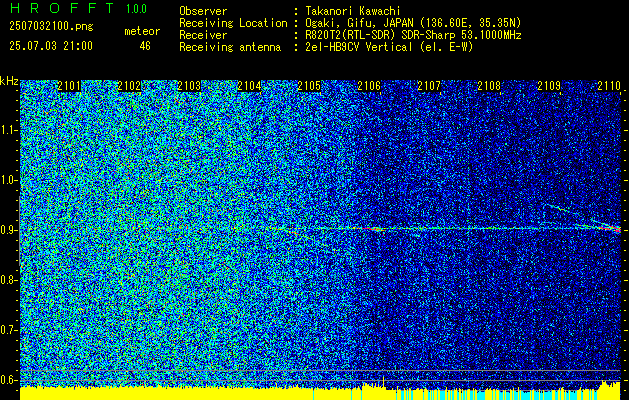Click the 0.6 frequency axis label
This screenshot has width=629, height=400.
[8, 380]
